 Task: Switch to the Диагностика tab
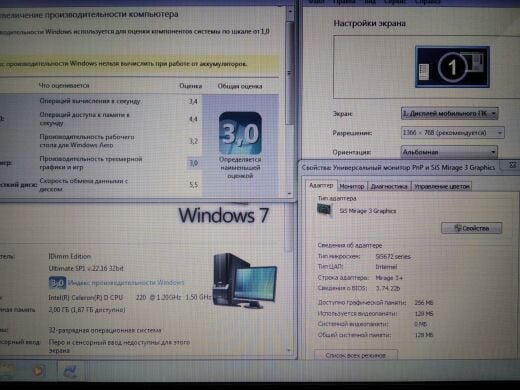pyautogui.click(x=389, y=186)
